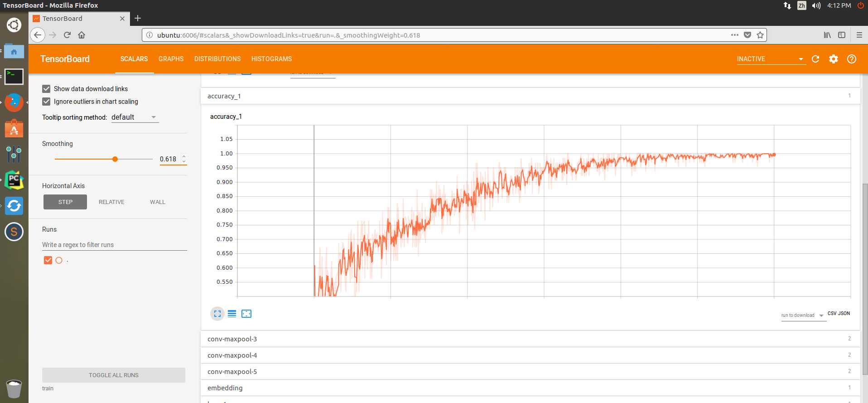This screenshot has height=403, width=868.
Task: Open Trash from the dock
Action: [14, 388]
